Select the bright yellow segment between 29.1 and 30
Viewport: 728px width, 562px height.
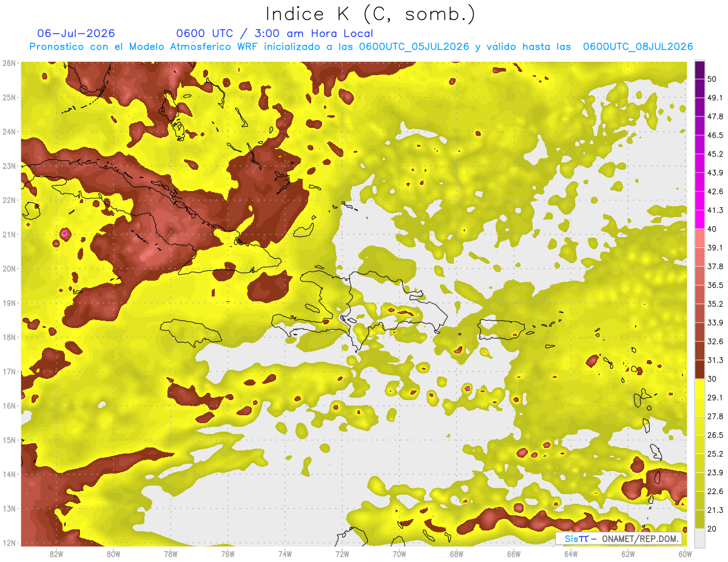click(x=699, y=388)
